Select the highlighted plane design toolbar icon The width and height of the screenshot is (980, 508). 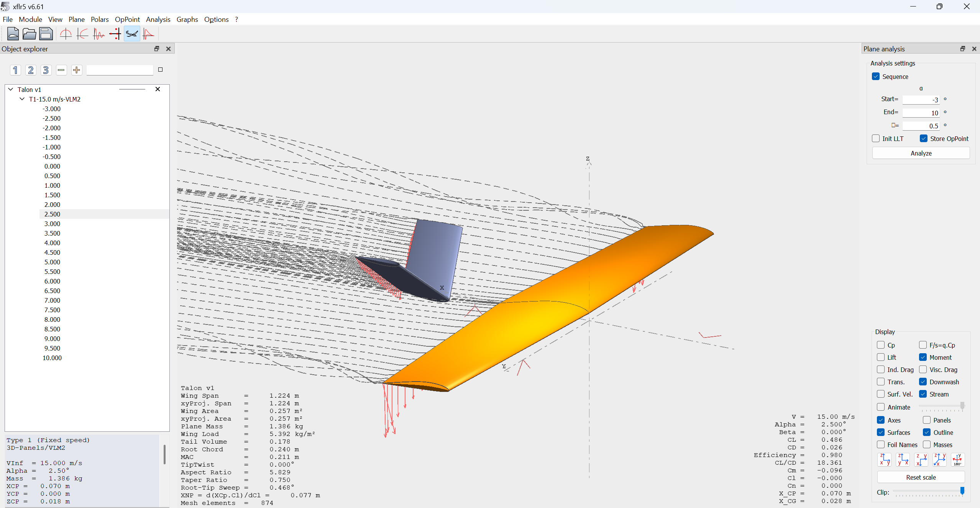point(132,34)
